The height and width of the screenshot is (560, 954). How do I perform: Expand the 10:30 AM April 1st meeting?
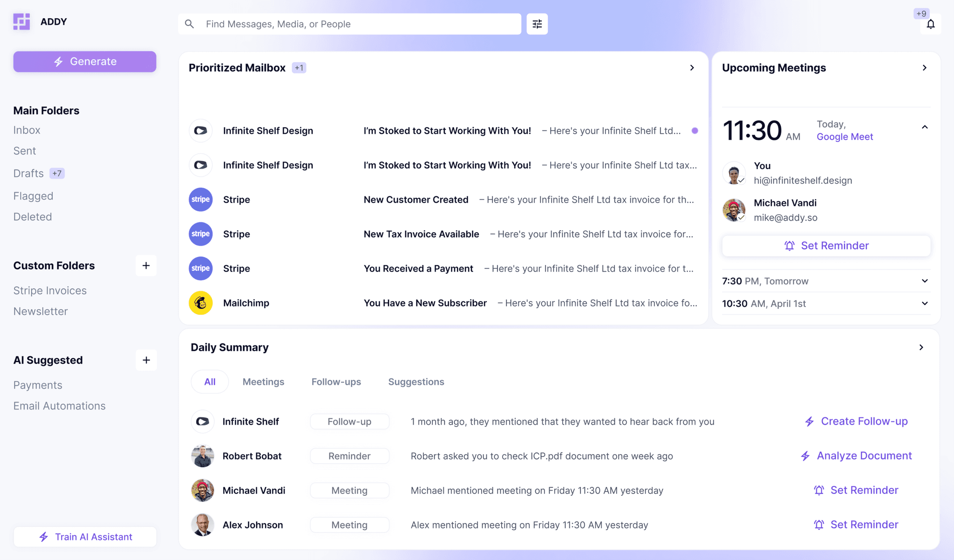(x=924, y=303)
